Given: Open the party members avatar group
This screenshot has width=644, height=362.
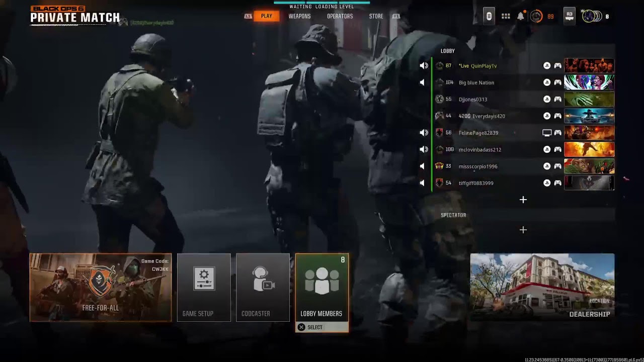Looking at the screenshot, I should [592, 16].
